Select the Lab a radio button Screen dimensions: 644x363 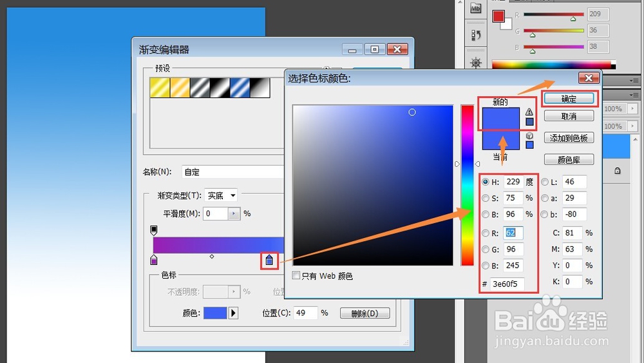pos(545,198)
